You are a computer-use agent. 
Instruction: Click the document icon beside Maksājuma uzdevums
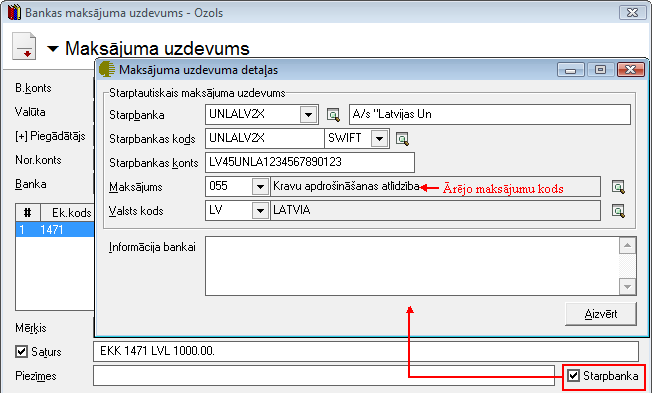pos(24,46)
